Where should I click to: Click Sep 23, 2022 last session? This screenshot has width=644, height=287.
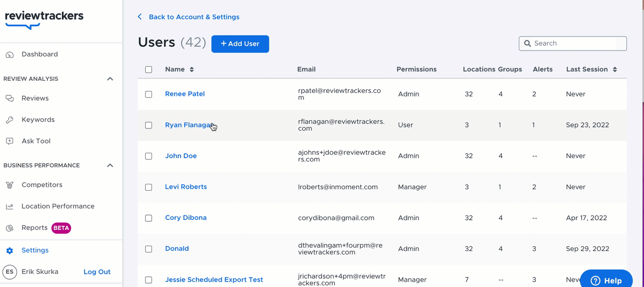587,125
